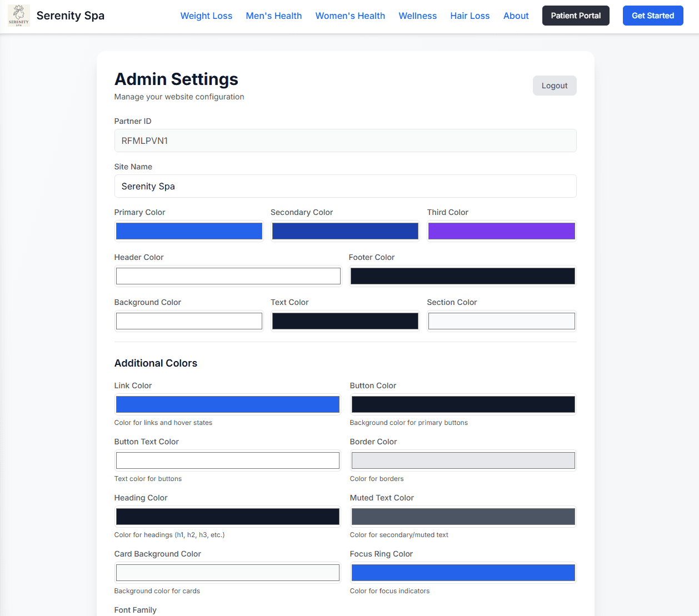
Task: Click the Site Name input field
Action: [x=345, y=186]
